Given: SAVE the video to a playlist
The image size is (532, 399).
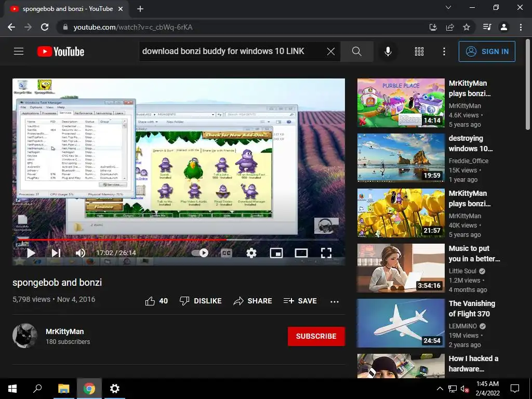Looking at the screenshot, I should [300, 301].
